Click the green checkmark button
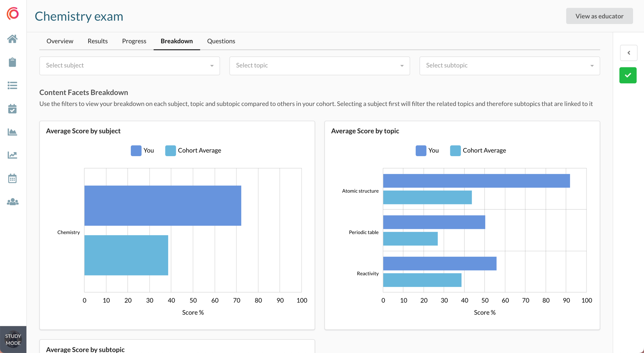 [x=628, y=75]
